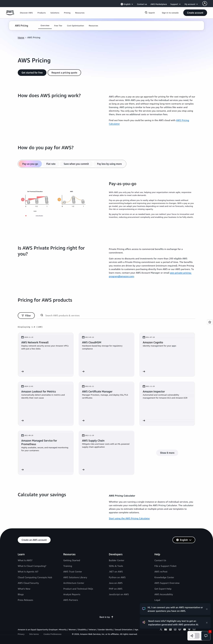Switch to Save when you commit option

(x=76, y=164)
